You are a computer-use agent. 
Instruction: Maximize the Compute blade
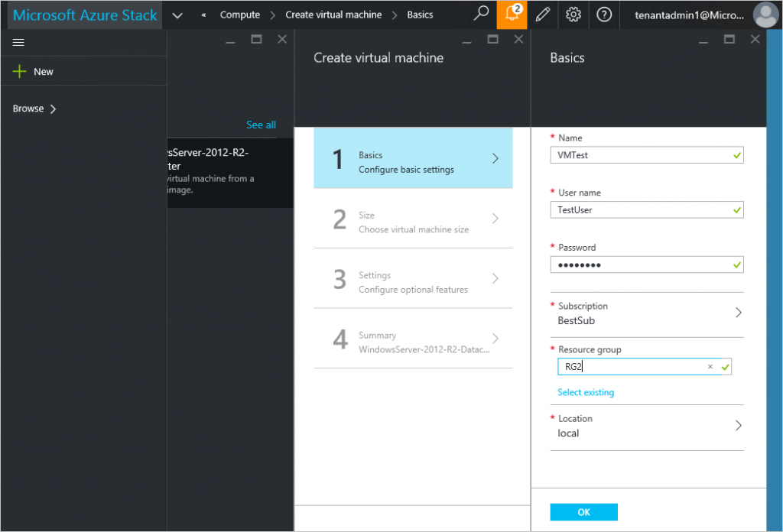[256, 39]
